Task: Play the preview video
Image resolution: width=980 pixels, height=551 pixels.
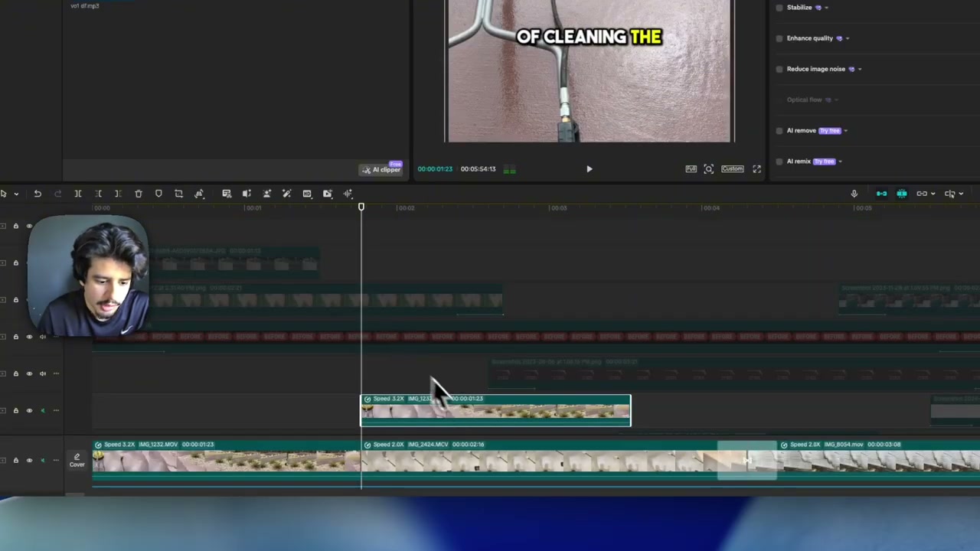Action: tap(589, 169)
